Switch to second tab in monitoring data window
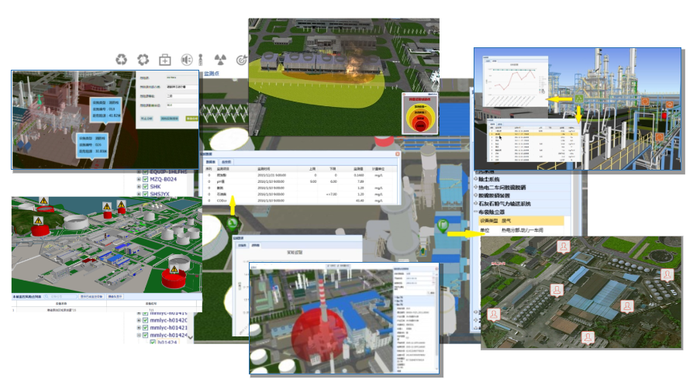This screenshot has width=700, height=386. (x=226, y=162)
